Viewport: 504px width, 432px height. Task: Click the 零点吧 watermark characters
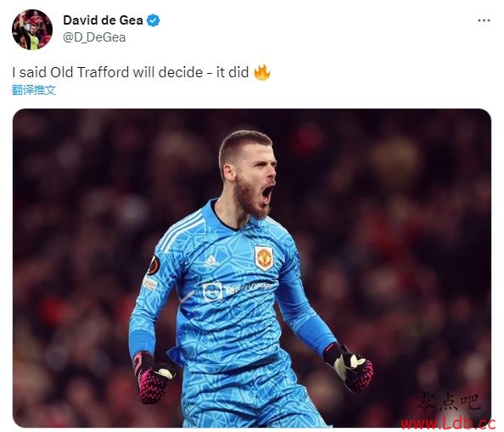448,403
